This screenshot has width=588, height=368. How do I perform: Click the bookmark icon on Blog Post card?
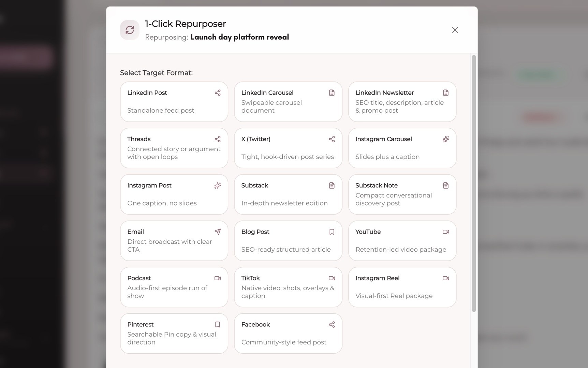pos(332,232)
